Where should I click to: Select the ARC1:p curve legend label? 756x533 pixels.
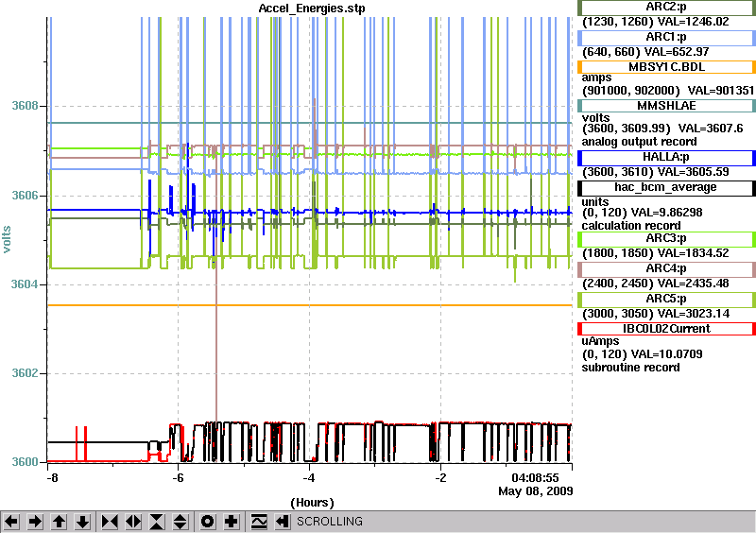[666, 37]
